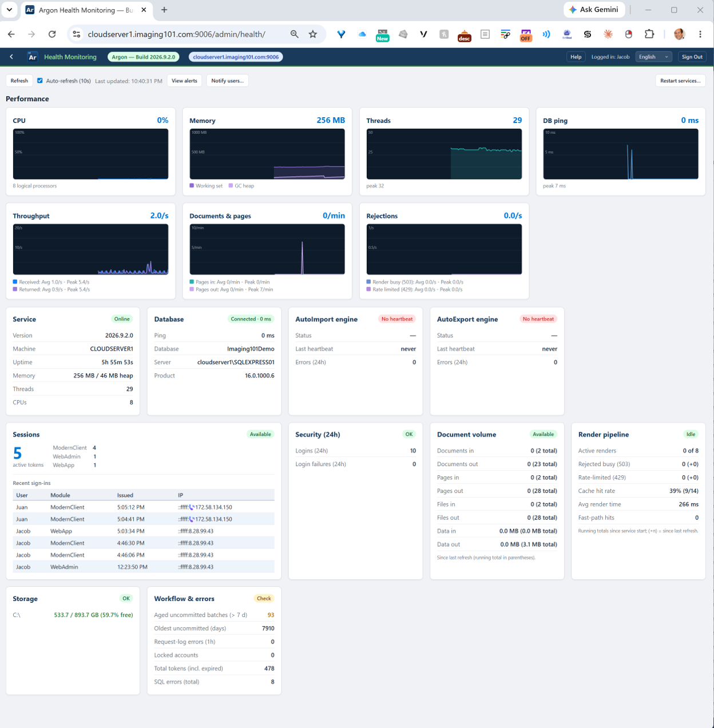
Task: Click the Threads graph
Action: (444, 154)
